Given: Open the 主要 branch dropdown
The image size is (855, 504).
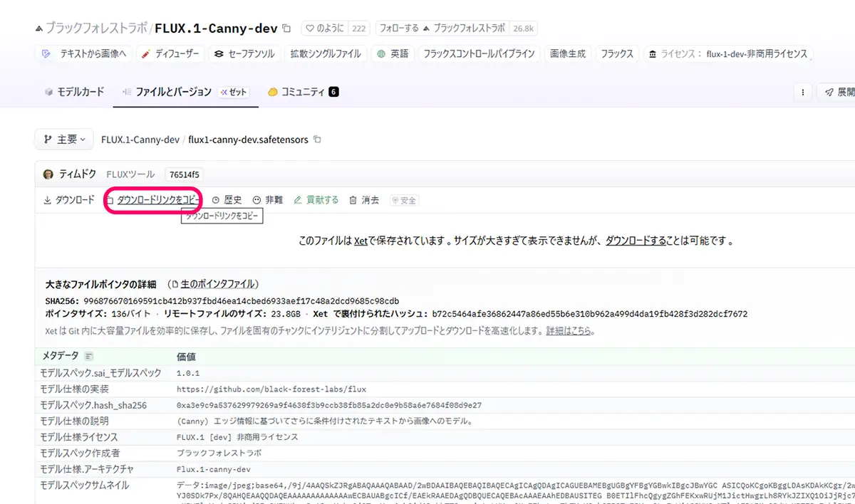Looking at the screenshot, I should 64,140.
